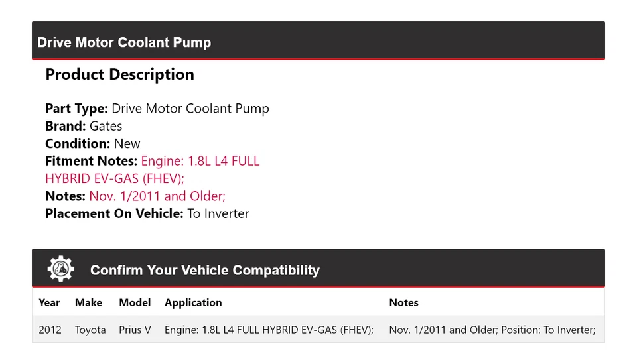The height and width of the screenshot is (364, 637).
Task: Select the Year column header
Action: coord(49,302)
